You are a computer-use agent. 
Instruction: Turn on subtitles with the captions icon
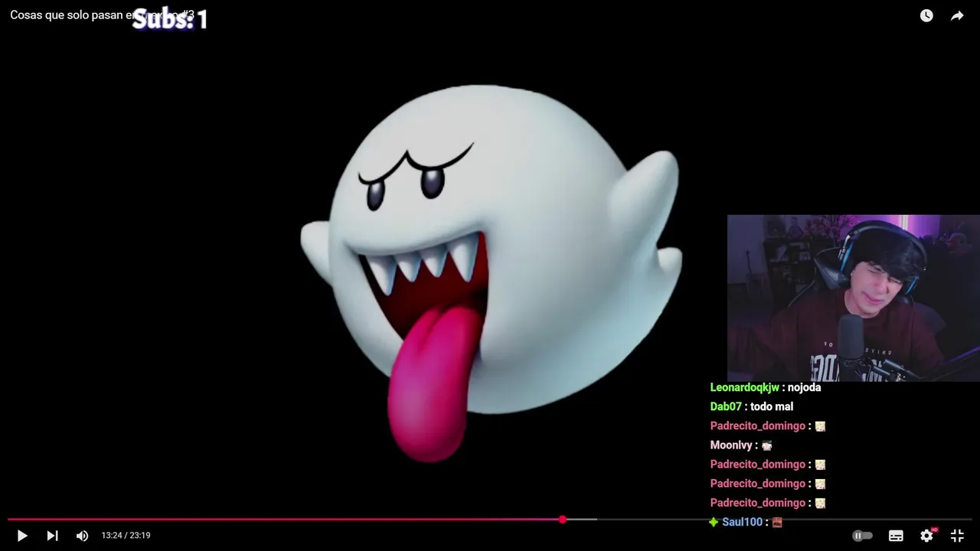click(896, 536)
